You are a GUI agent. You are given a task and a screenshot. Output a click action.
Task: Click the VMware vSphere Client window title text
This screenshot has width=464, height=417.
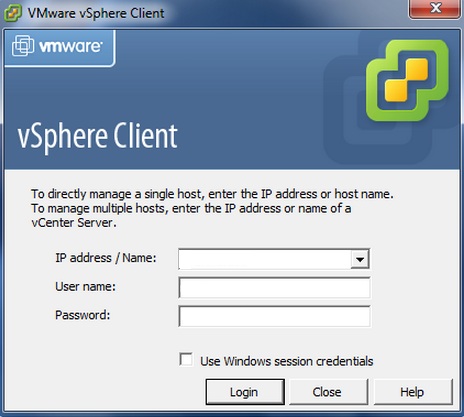[96, 13]
